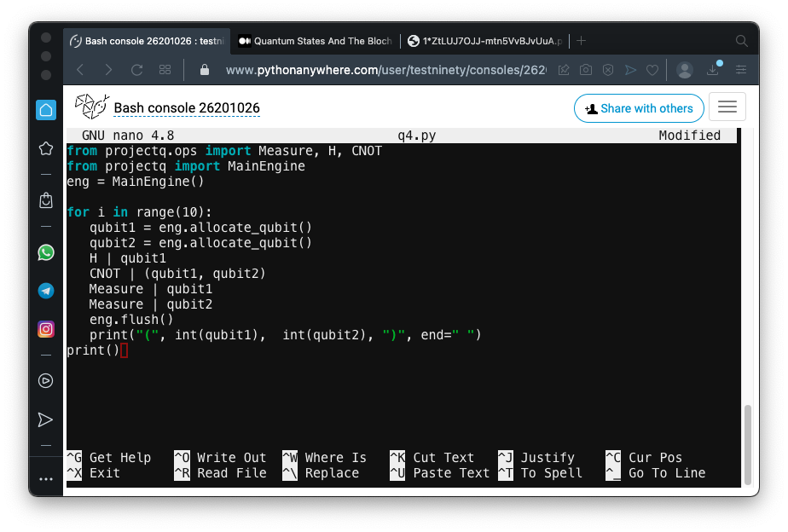Image resolution: width=788 pixels, height=532 pixels.
Task: Open the shopping bag sidebar icon
Action: tap(46, 200)
